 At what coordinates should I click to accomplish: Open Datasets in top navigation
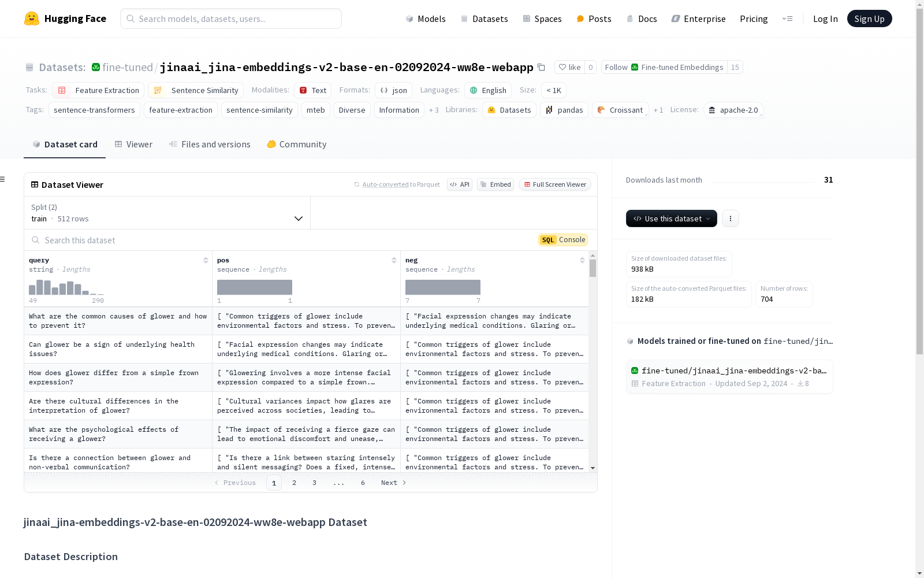(484, 18)
